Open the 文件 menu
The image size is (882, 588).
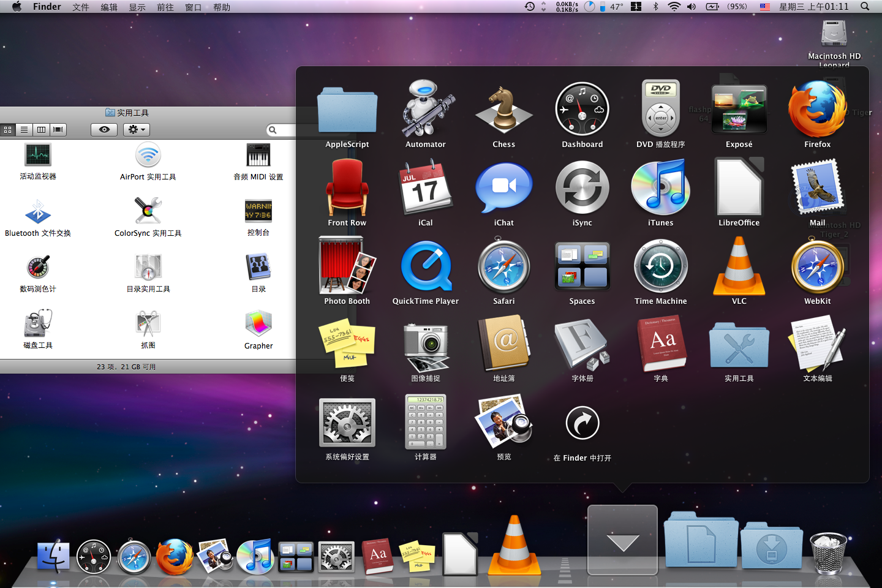[x=81, y=7]
